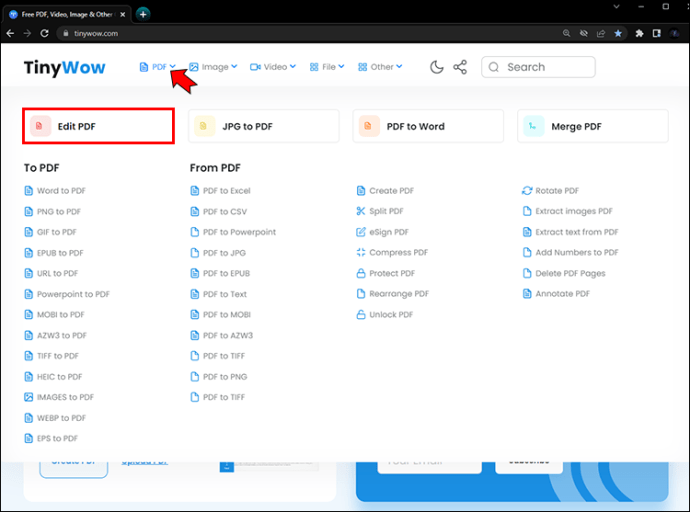
Task: Click the GIF to PDF file icon
Action: (x=29, y=232)
